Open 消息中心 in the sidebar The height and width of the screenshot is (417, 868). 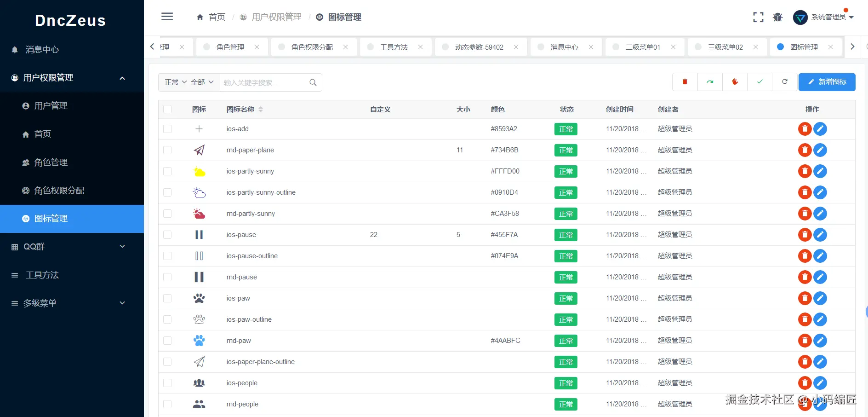point(72,50)
